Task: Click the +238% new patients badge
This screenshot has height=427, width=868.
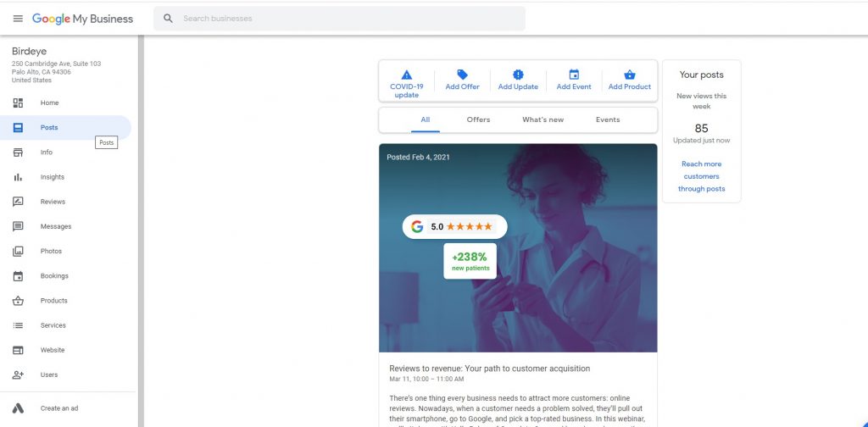Action: [x=470, y=261]
